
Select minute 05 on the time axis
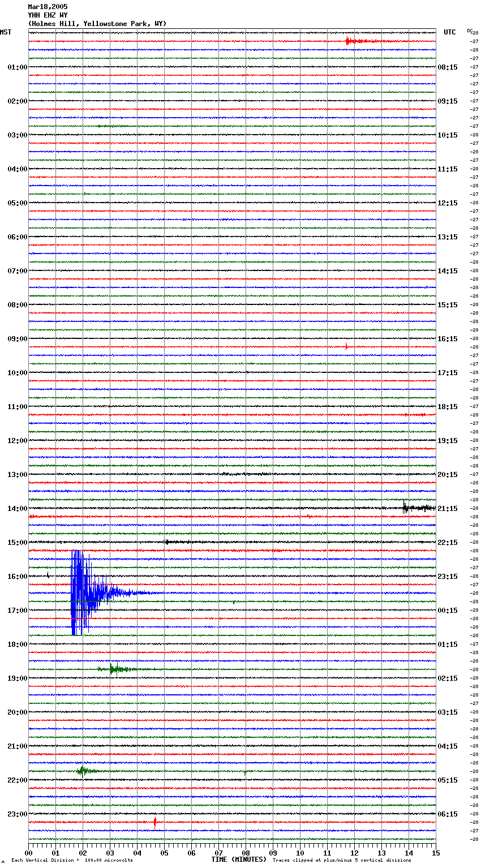pyautogui.click(x=164, y=853)
